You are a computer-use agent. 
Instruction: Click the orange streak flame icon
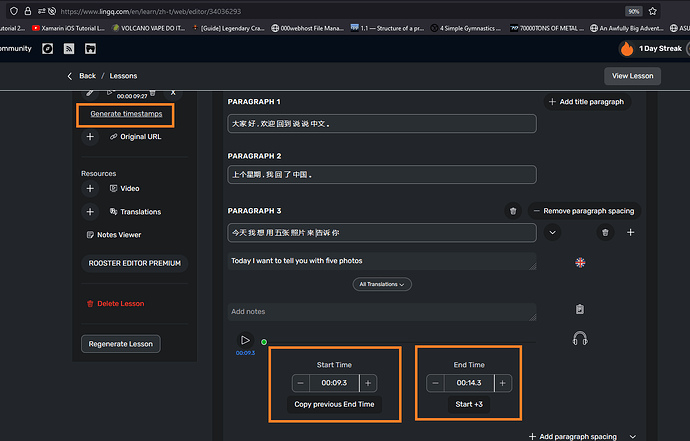pyautogui.click(x=627, y=48)
